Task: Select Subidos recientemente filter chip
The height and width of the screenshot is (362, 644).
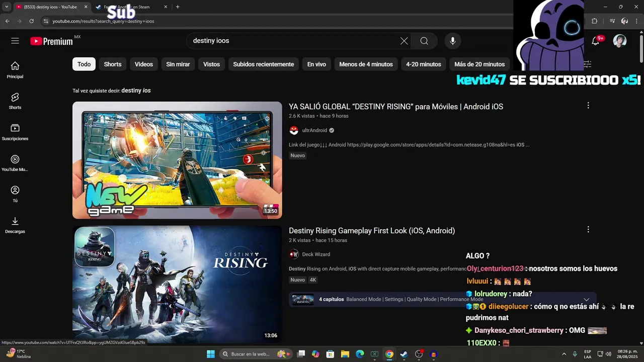Action: (x=264, y=64)
